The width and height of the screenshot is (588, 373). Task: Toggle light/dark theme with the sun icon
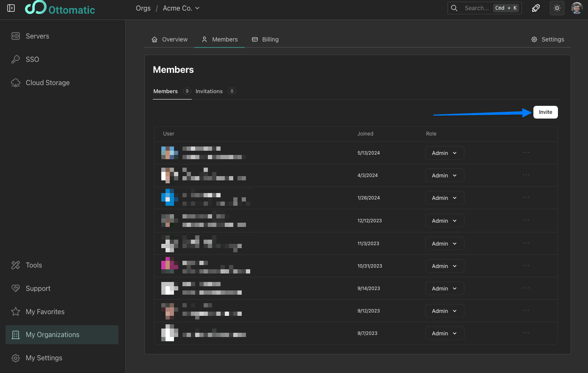pyautogui.click(x=557, y=8)
